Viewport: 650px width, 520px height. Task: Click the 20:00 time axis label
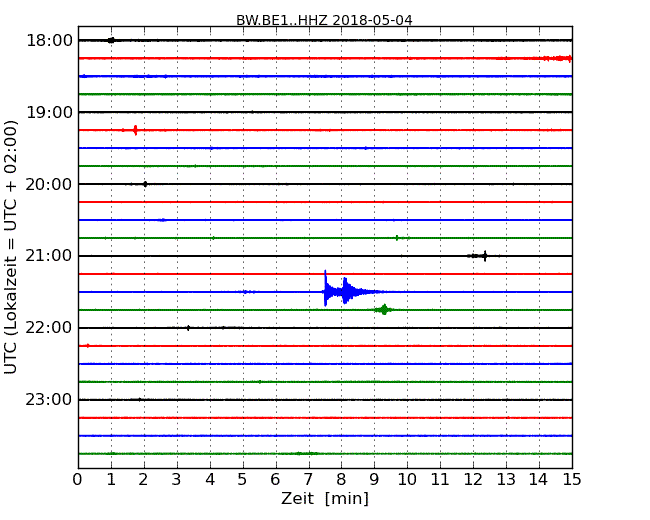click(x=49, y=184)
